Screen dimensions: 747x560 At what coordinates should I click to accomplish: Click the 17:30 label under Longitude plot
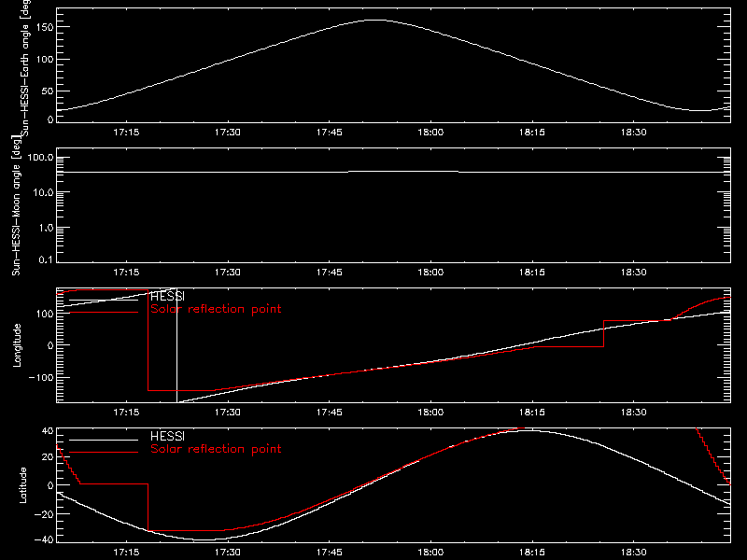click(x=227, y=413)
